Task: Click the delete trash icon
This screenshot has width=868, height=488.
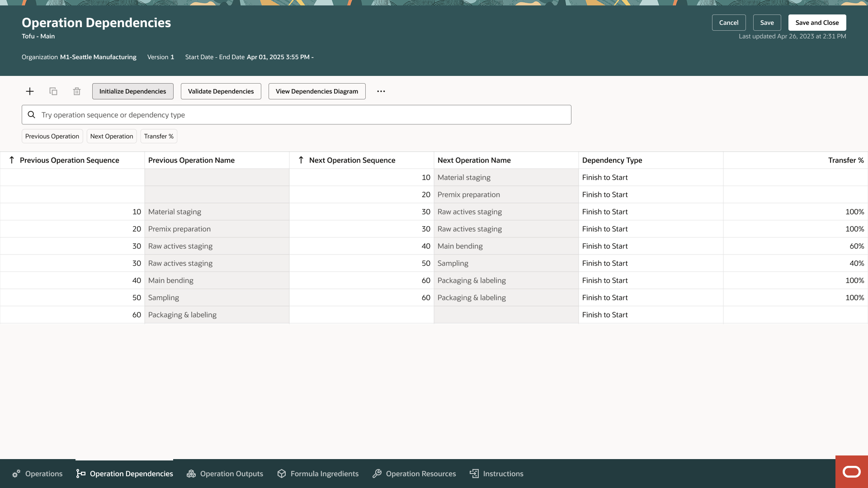Action: (77, 91)
